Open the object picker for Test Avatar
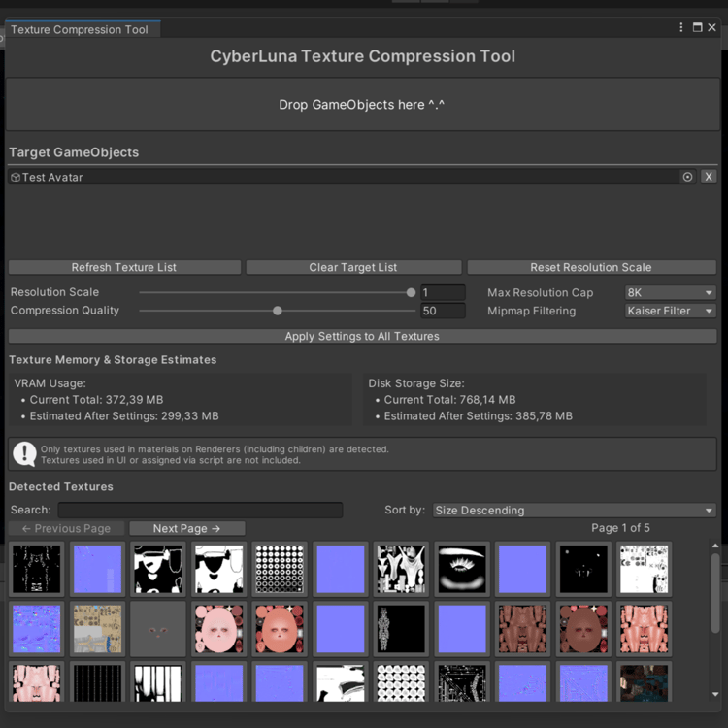Screen dimensions: 728x728 (687, 177)
